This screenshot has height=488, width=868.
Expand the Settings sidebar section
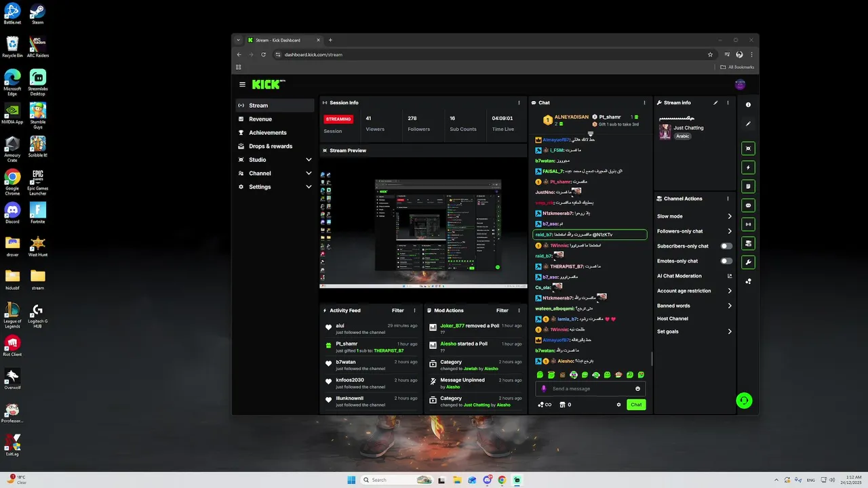point(309,187)
